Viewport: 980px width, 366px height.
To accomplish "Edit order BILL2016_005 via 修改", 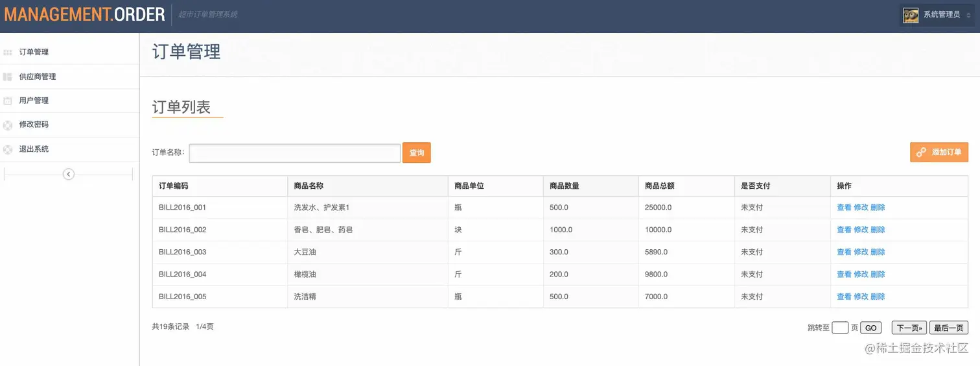I will pyautogui.click(x=861, y=297).
